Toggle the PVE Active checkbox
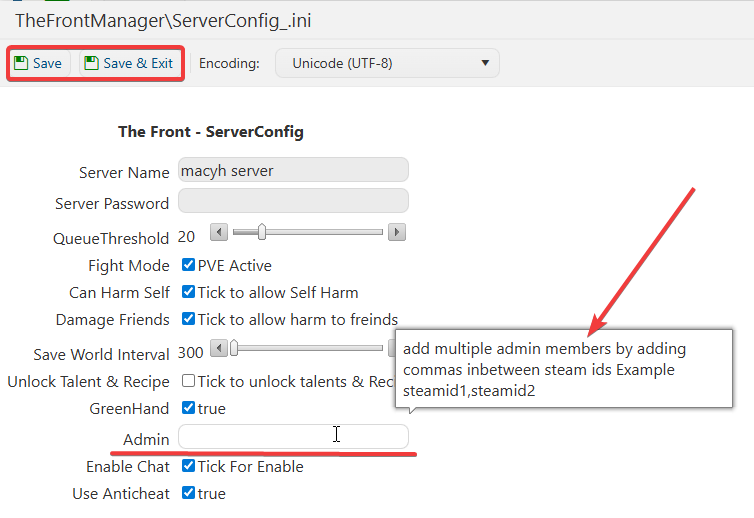The height and width of the screenshot is (518, 754). (188, 265)
